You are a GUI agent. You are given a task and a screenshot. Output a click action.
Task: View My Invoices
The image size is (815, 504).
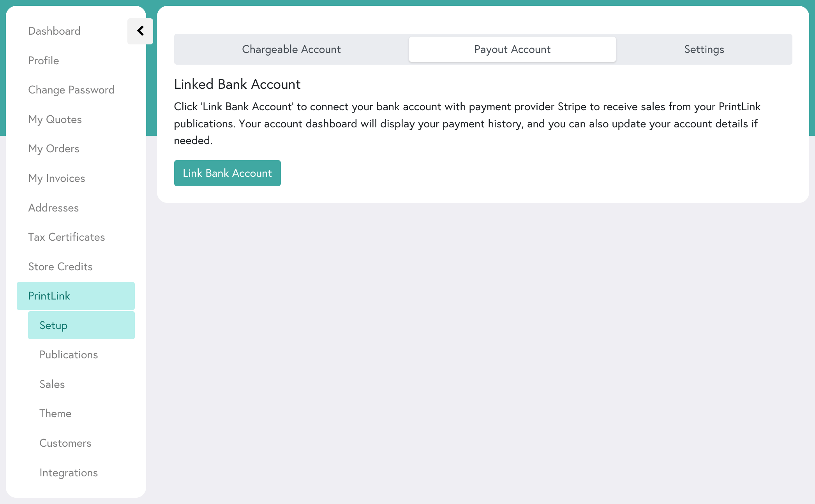click(56, 178)
